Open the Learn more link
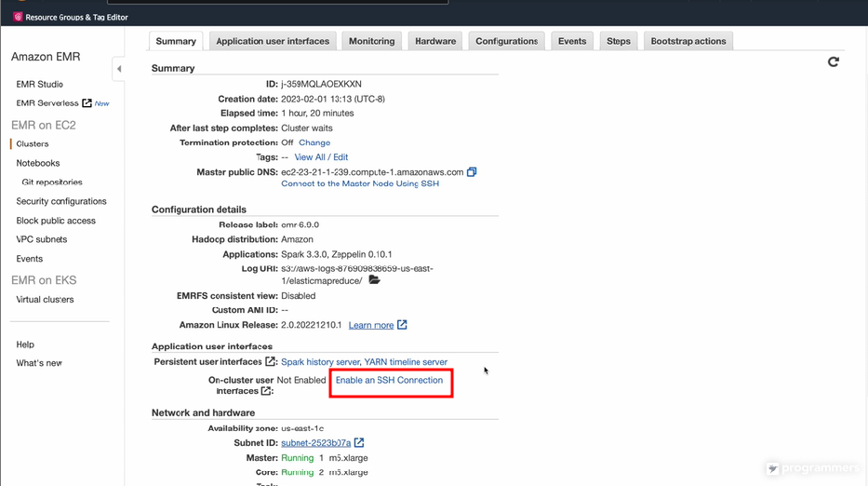This screenshot has width=868, height=486. point(371,325)
